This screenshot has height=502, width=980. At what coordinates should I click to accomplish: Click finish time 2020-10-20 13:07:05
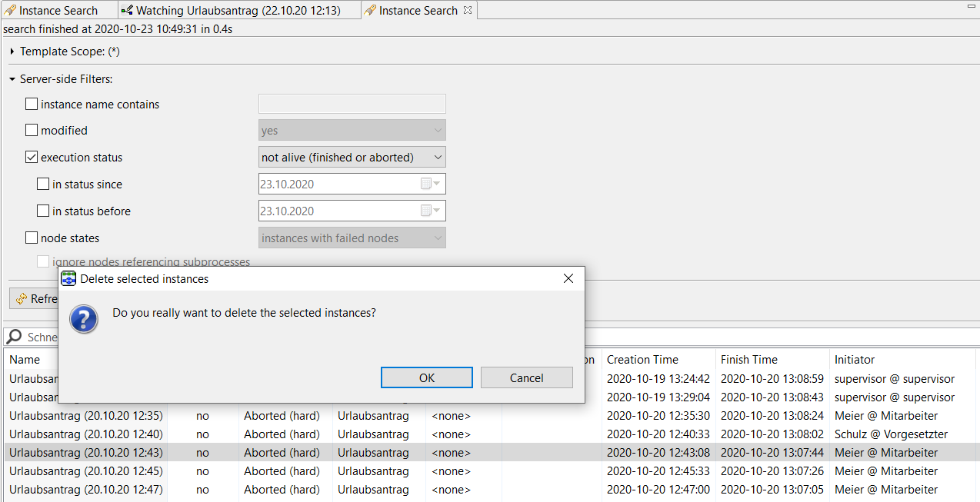772,490
